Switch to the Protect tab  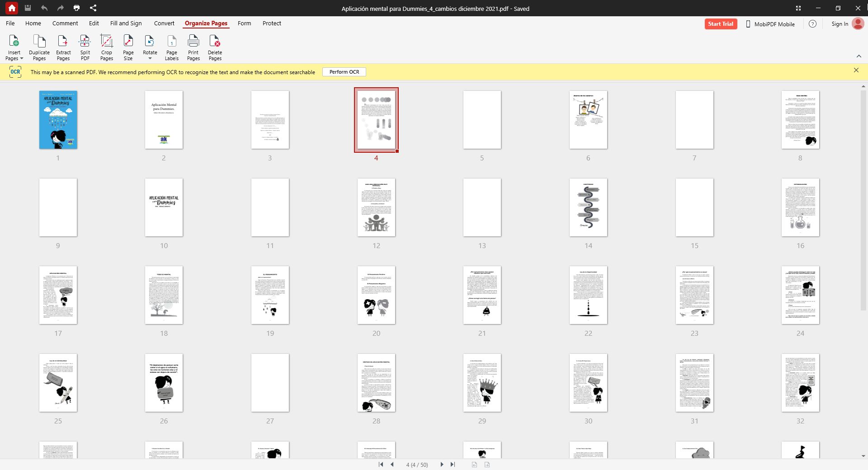[x=272, y=23]
